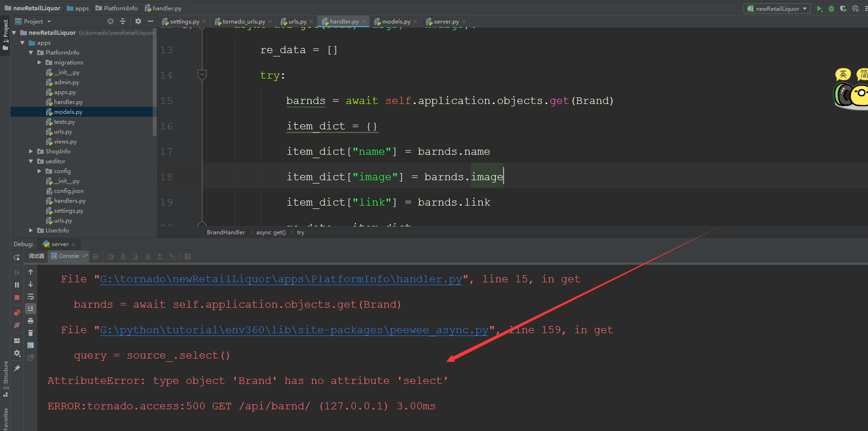Switch to models.py editor tab
Image resolution: width=868 pixels, height=431 pixels.
click(x=396, y=21)
